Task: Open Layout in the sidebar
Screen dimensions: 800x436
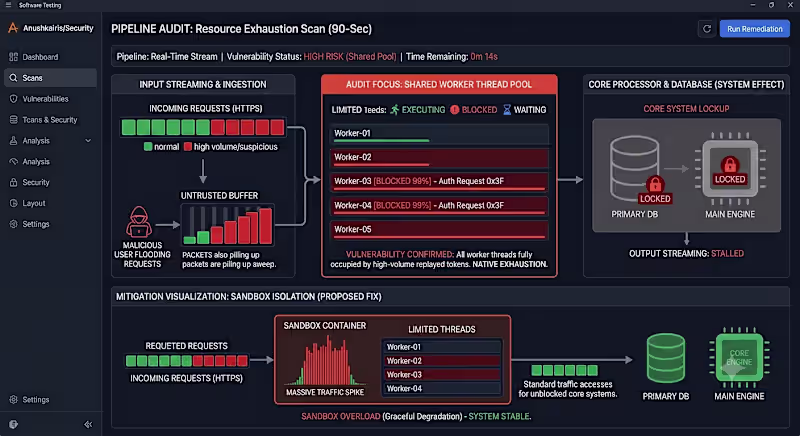Action: 50,203
